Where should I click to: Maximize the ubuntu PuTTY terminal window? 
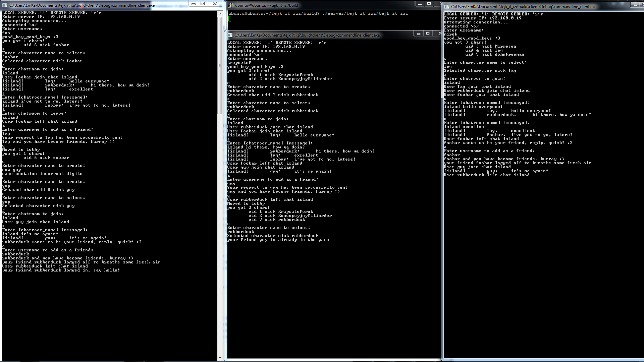pyautogui.click(x=429, y=4)
